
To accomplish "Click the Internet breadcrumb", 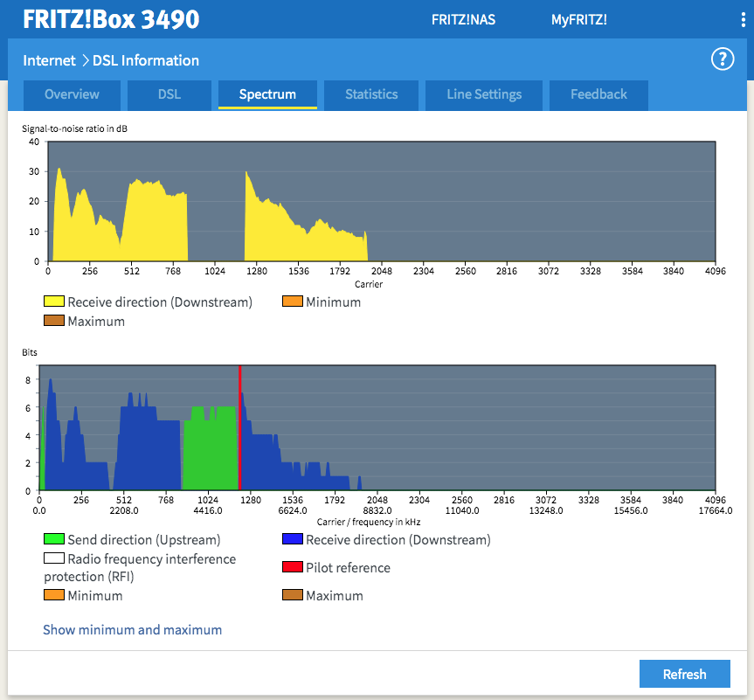I will coord(49,60).
